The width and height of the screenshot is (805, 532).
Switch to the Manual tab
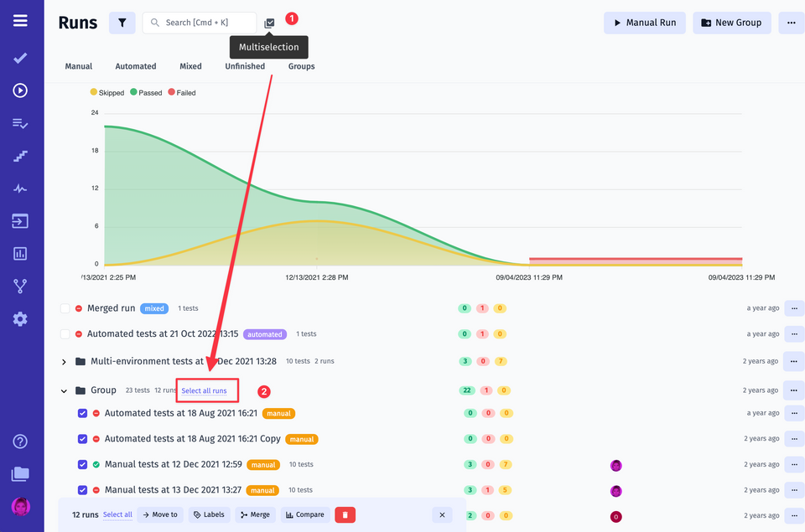(x=79, y=66)
